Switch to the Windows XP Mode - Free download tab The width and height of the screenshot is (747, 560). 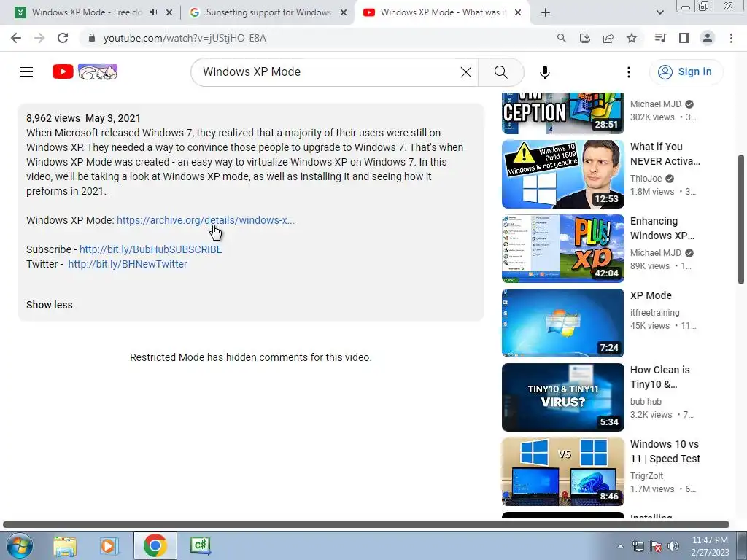[x=87, y=12]
